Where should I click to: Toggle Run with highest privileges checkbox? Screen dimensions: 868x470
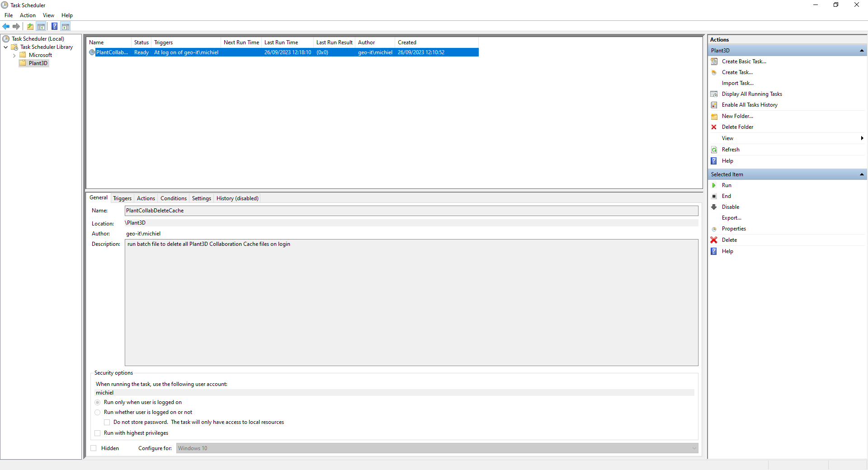coord(98,433)
